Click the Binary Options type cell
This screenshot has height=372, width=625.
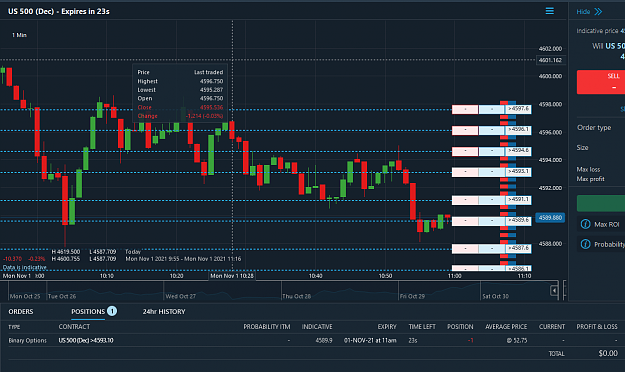tap(28, 341)
